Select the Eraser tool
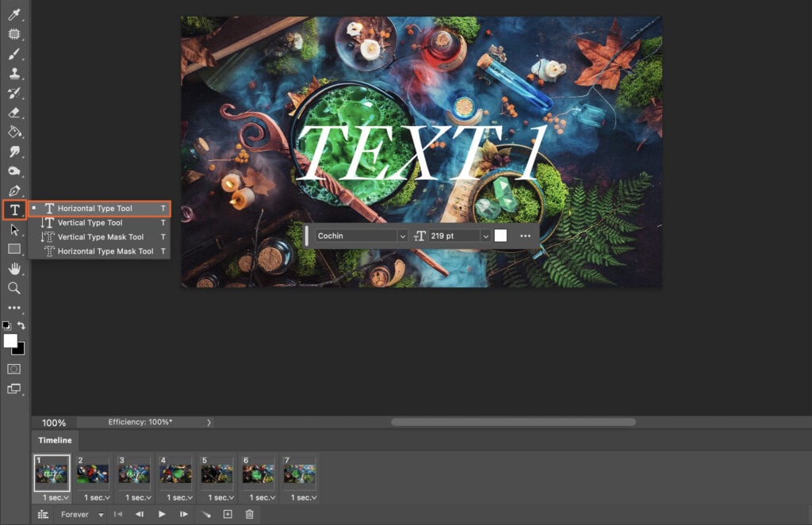The width and height of the screenshot is (812, 525). tap(13, 113)
